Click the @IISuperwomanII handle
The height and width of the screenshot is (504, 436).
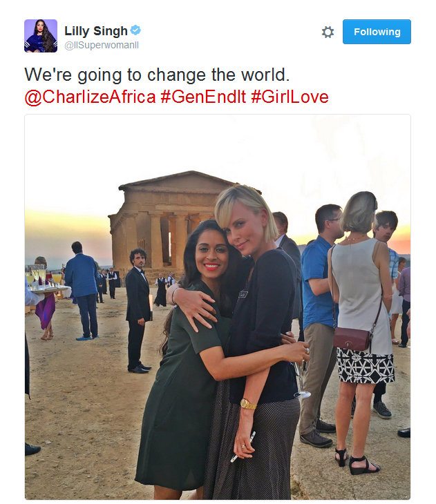[102, 46]
